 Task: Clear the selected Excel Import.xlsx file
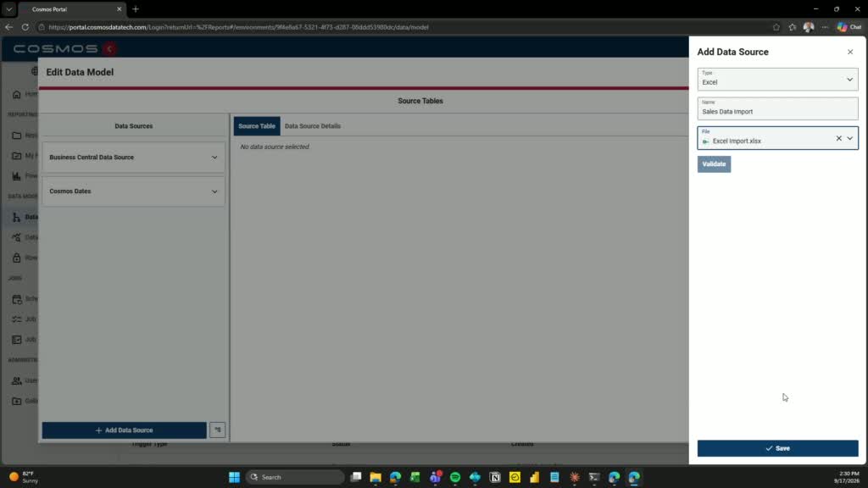[838, 138]
